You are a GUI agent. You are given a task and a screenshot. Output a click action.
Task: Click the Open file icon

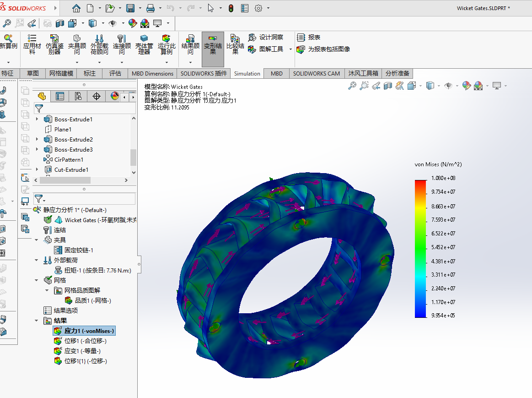click(x=110, y=8)
